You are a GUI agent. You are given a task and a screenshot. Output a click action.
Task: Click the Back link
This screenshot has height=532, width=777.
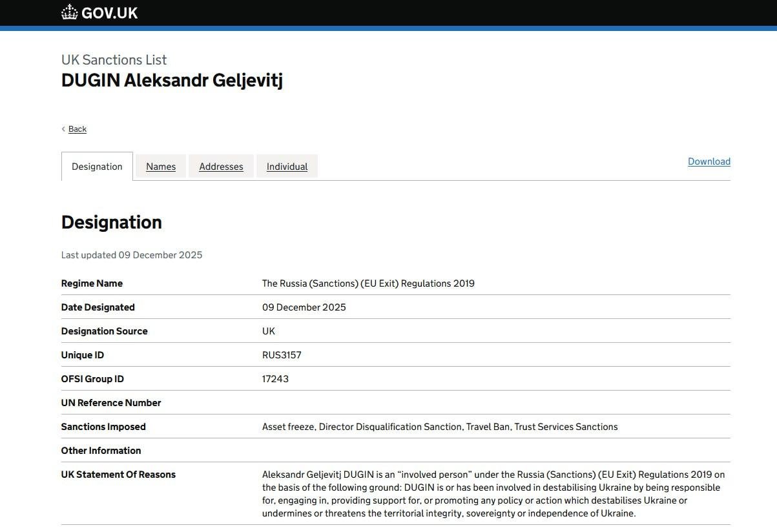click(78, 129)
